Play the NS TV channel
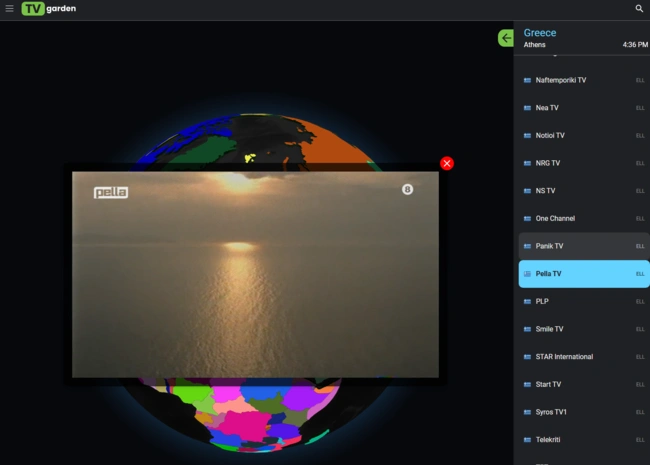 click(x=546, y=191)
